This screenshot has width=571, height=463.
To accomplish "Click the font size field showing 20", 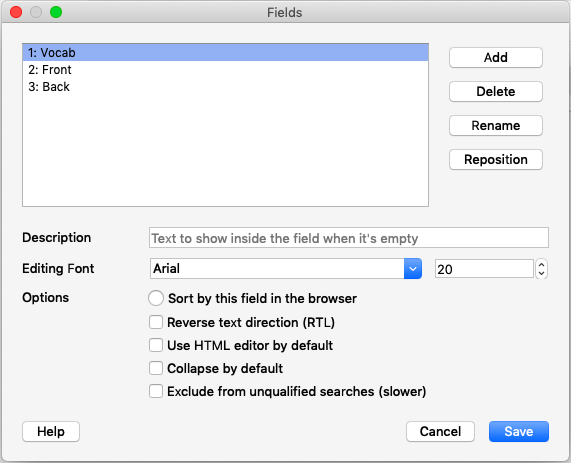I will (x=484, y=269).
